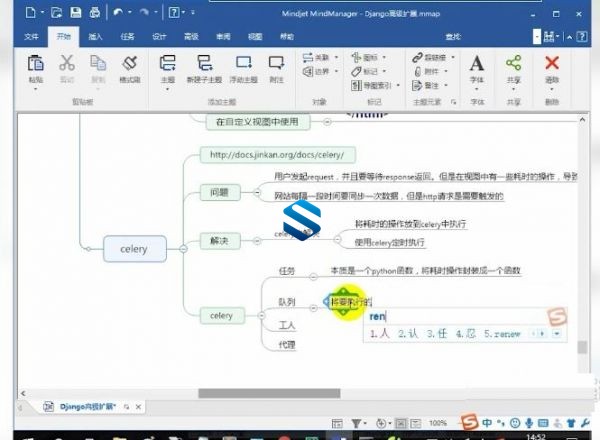Expand the dropdown arrow under 主题 button
This screenshot has width=600, height=440.
click(168, 89)
